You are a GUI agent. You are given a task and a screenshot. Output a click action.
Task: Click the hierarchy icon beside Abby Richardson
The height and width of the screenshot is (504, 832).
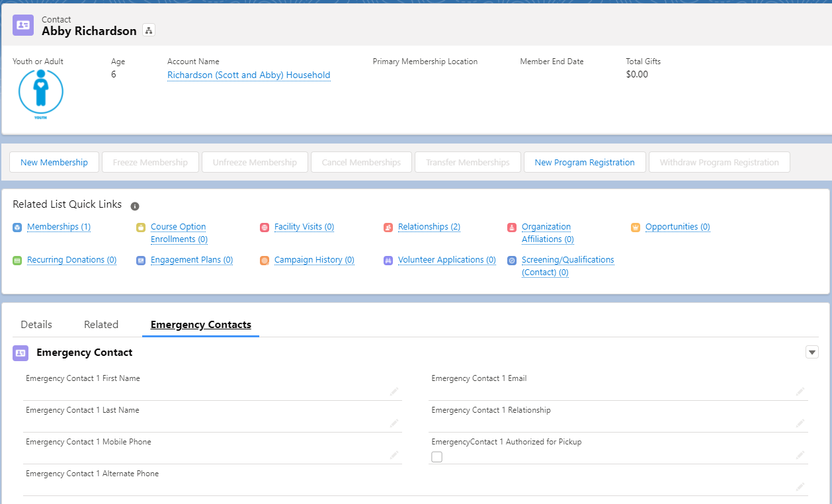click(x=148, y=30)
